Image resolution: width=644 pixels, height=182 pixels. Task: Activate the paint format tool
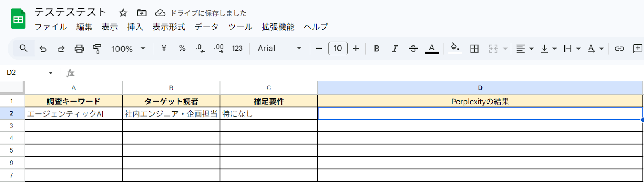97,49
